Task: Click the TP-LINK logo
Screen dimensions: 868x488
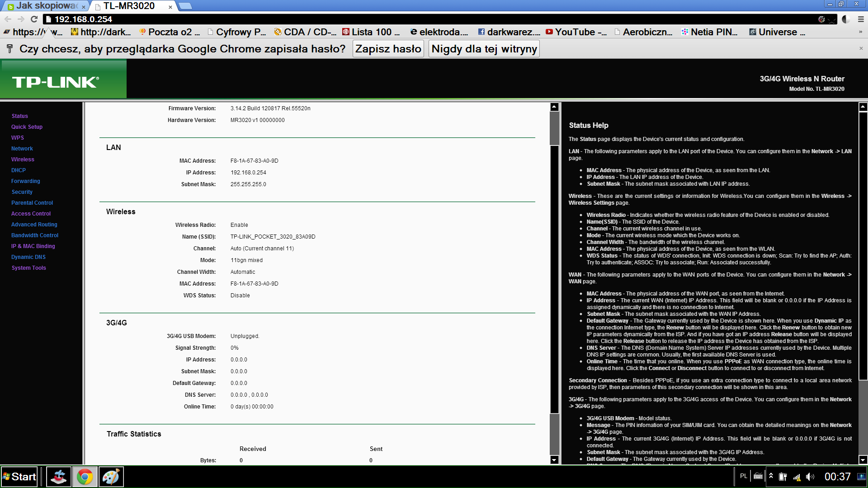Action: [56, 82]
